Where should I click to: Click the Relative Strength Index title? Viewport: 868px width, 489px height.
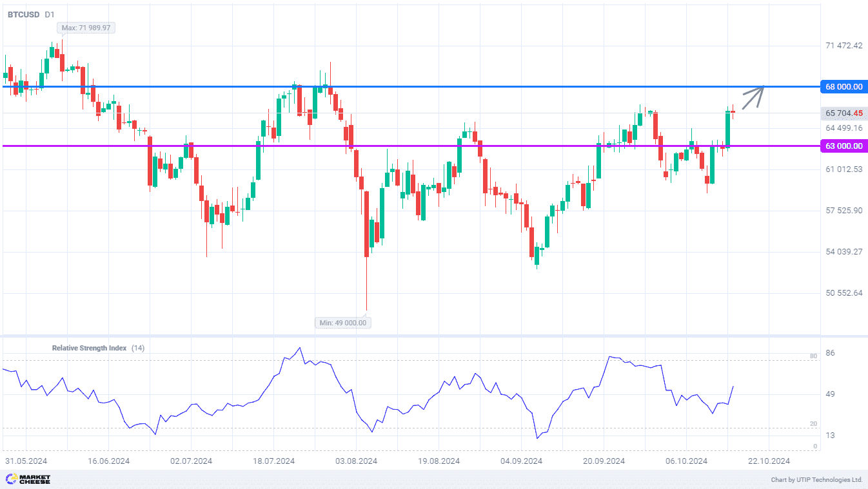coord(89,348)
